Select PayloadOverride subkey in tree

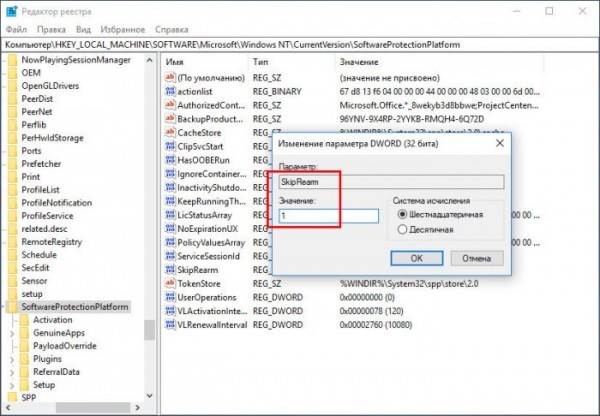pos(65,346)
